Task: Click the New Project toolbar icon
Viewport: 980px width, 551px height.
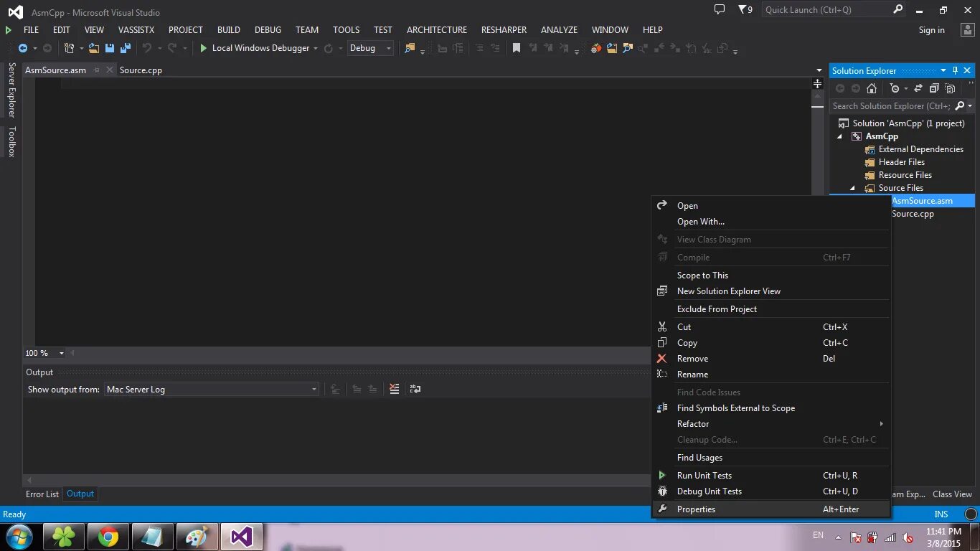Action: [70, 48]
